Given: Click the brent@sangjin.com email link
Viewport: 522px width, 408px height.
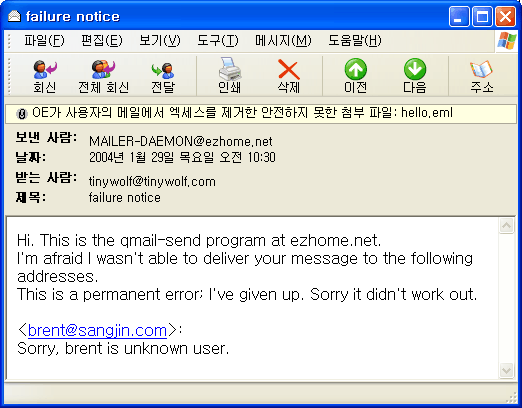Looking at the screenshot, I should point(97,330).
